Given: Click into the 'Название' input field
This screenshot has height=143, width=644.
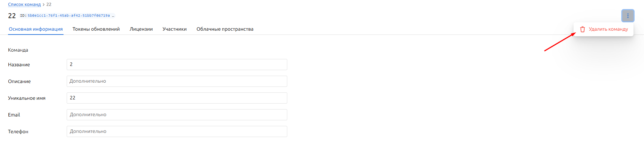Looking at the screenshot, I should 177,65.
